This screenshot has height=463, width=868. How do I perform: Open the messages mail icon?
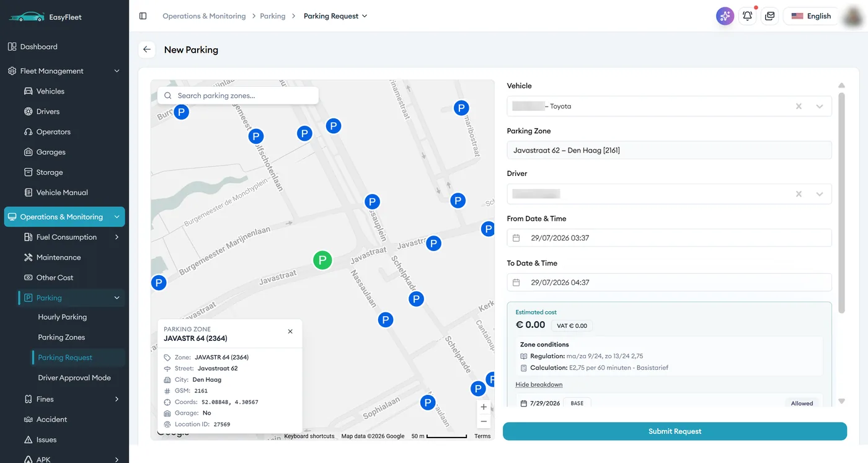pyautogui.click(x=770, y=16)
